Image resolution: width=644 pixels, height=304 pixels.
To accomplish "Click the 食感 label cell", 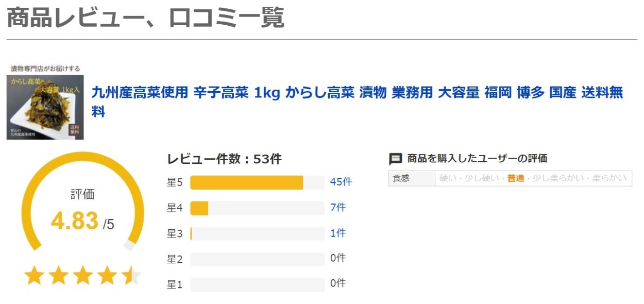I will click(412, 178).
